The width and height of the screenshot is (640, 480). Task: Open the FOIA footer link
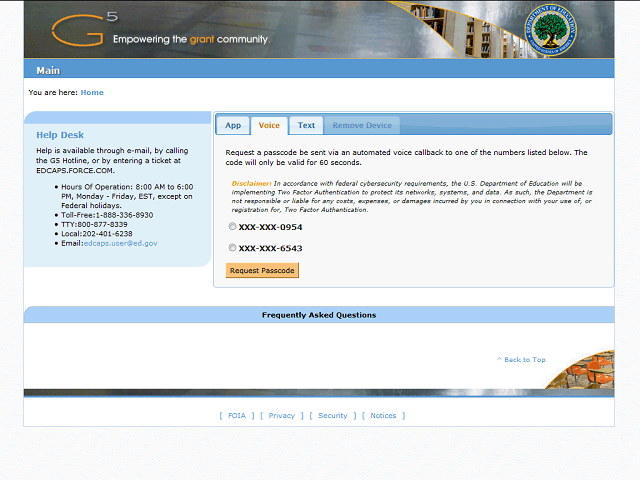[237, 416]
